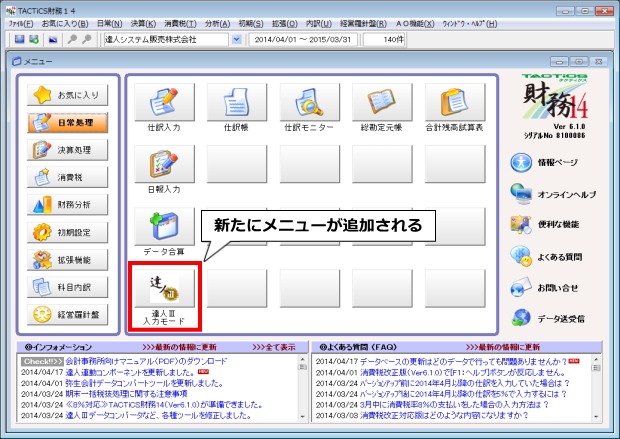
Task: Click second toolbar icon with green arrow
Action: (34, 39)
